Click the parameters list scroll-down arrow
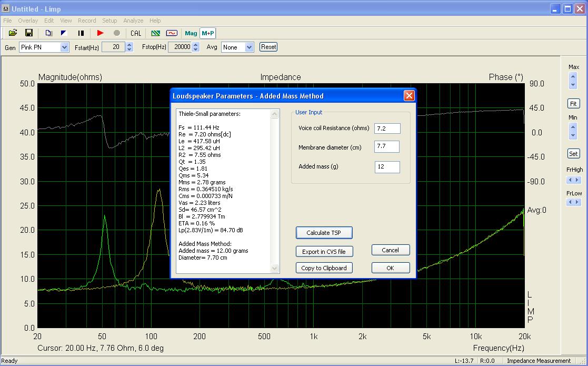 tap(275, 268)
